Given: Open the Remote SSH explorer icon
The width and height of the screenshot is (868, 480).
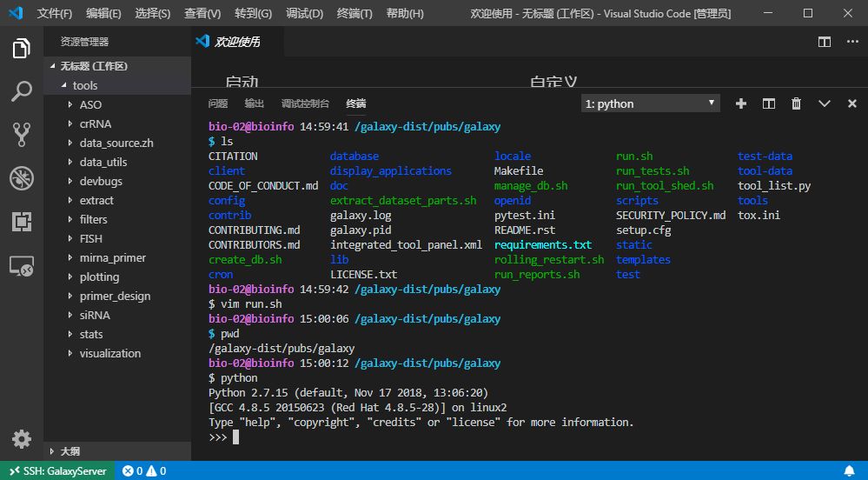Looking at the screenshot, I should [x=21, y=266].
